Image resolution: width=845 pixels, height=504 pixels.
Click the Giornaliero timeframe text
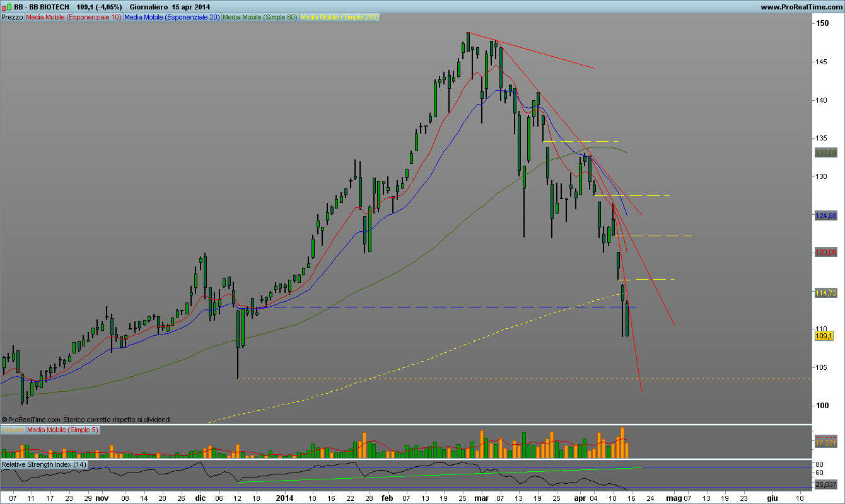click(149, 7)
